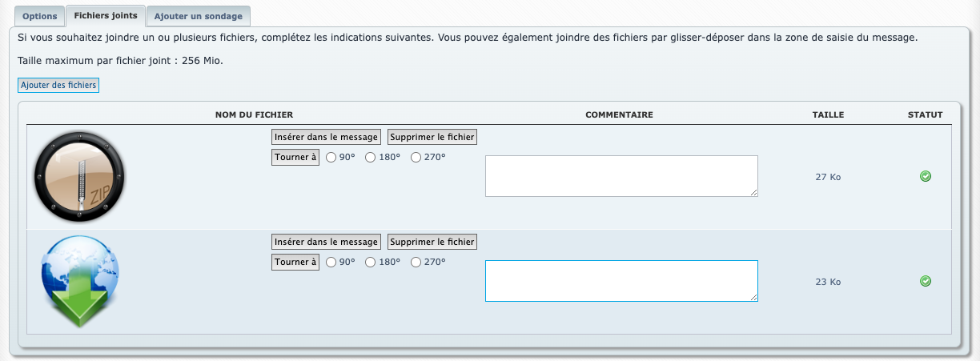Click the comment text box for first file

click(621, 176)
